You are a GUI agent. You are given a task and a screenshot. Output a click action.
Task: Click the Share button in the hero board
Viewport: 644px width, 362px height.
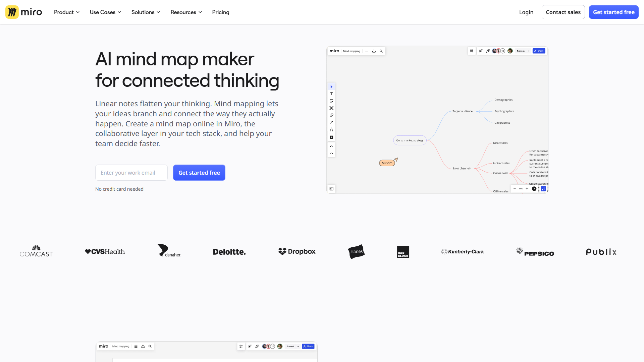[x=539, y=51]
